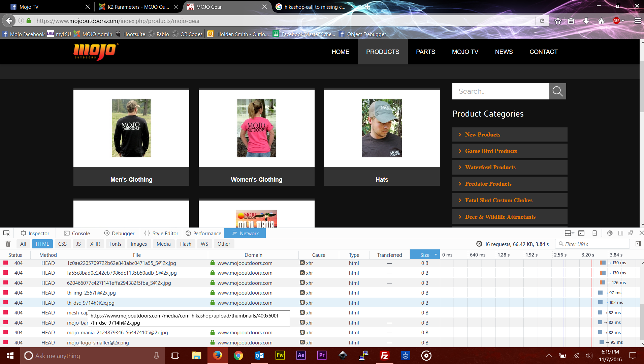This screenshot has width=644, height=364.
Task: Enable the Images network filter
Action: [139, 244]
